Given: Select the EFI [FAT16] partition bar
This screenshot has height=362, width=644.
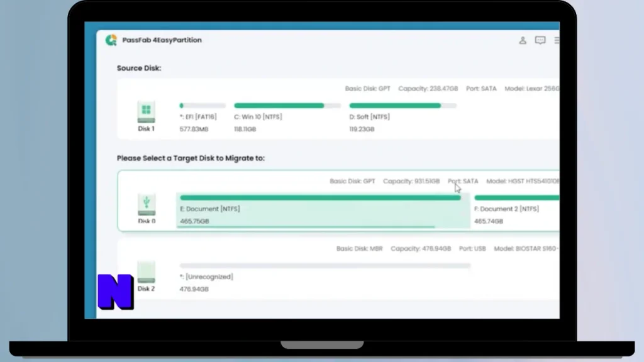Looking at the screenshot, I should point(203,106).
